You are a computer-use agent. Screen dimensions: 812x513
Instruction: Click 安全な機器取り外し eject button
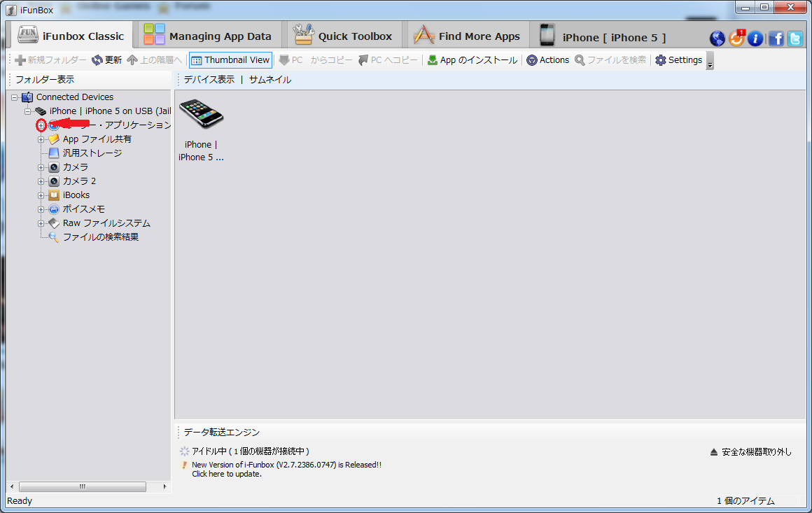751,452
